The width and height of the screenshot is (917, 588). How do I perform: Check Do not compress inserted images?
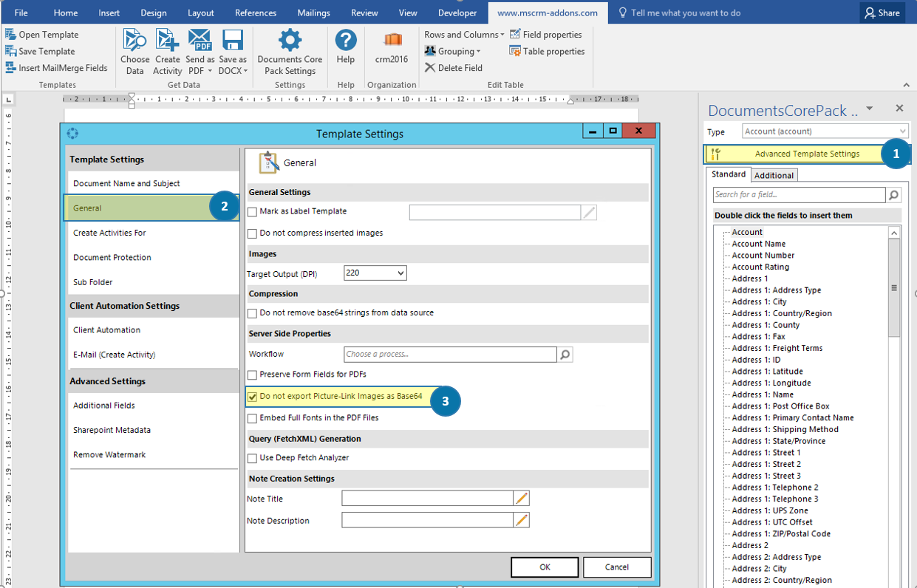(x=253, y=233)
